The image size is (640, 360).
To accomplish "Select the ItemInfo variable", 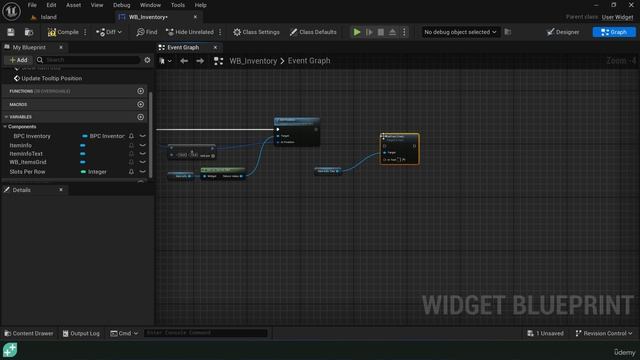I will [x=20, y=145].
